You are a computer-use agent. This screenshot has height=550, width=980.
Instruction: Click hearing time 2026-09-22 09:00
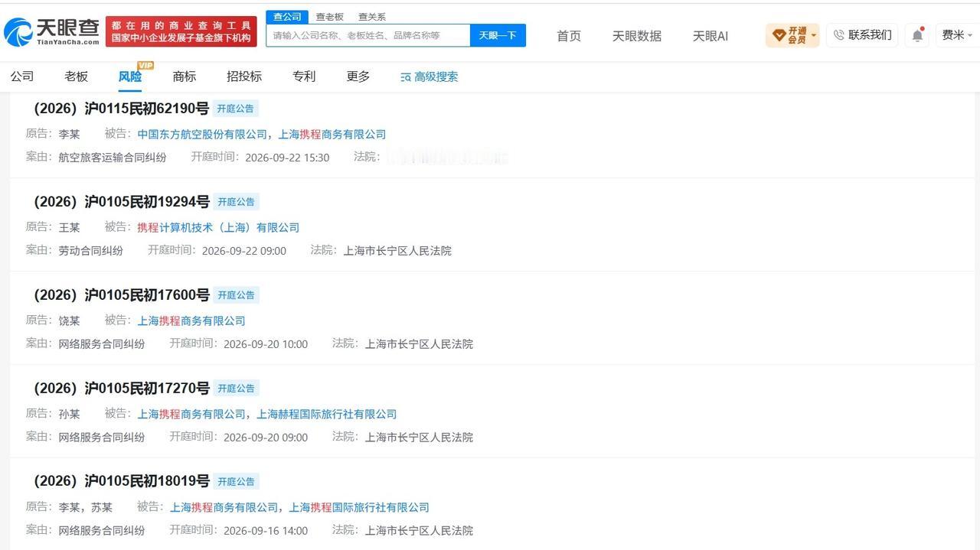[x=244, y=251]
